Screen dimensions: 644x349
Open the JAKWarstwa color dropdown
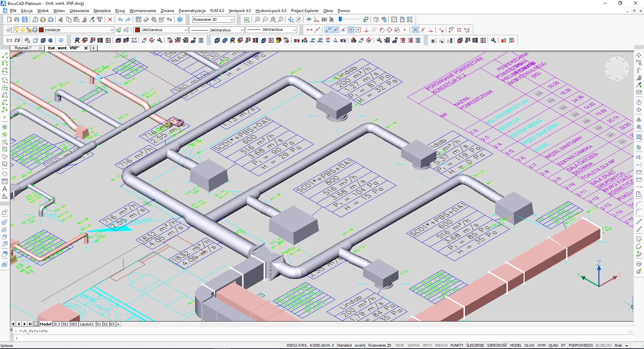click(x=186, y=30)
